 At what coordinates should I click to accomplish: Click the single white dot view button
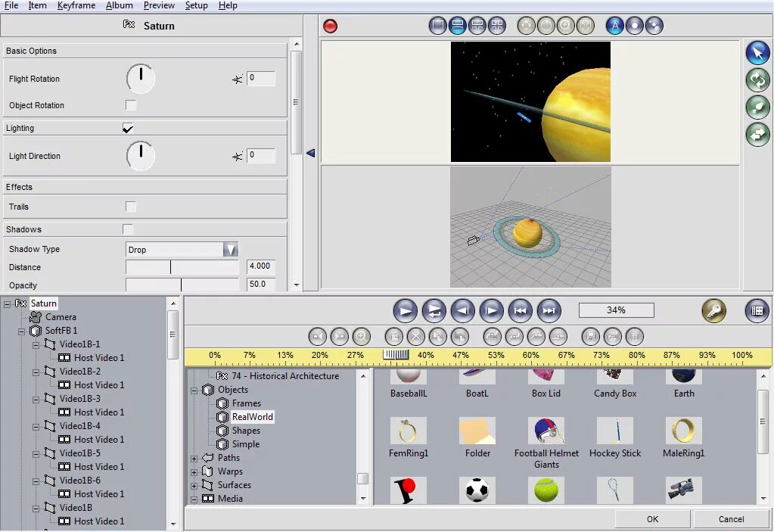[634, 26]
